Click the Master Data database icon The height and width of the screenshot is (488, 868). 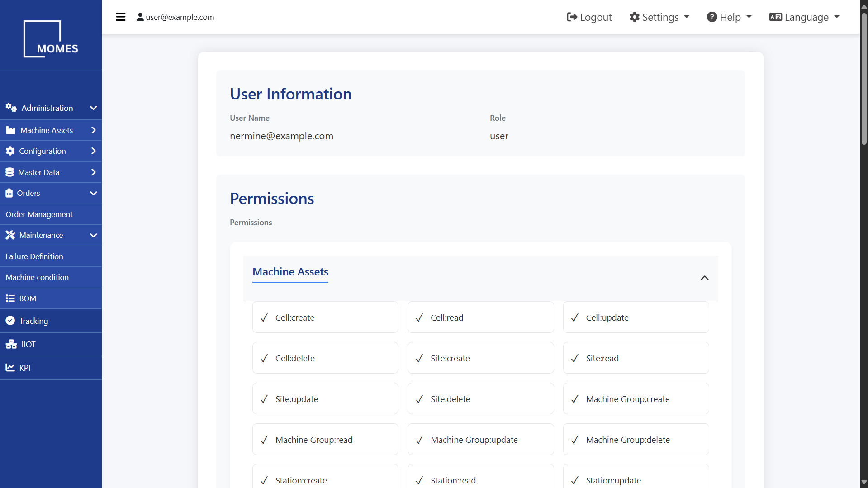coord(9,172)
